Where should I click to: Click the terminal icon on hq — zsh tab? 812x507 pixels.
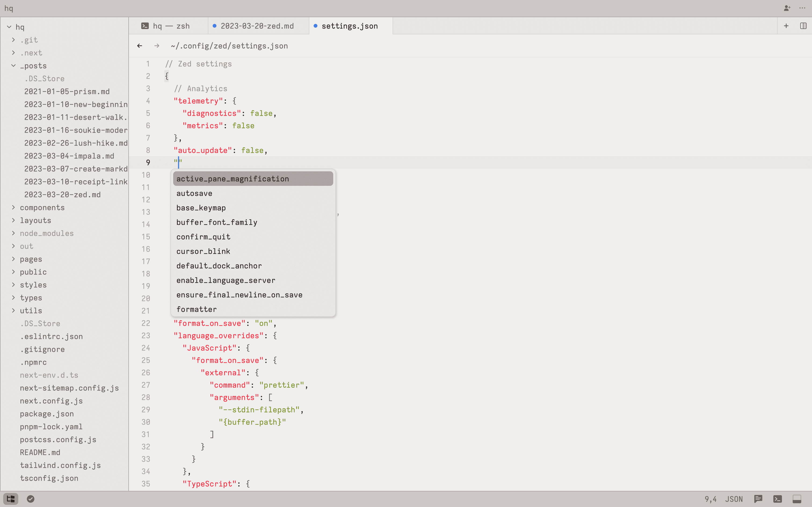click(x=145, y=26)
